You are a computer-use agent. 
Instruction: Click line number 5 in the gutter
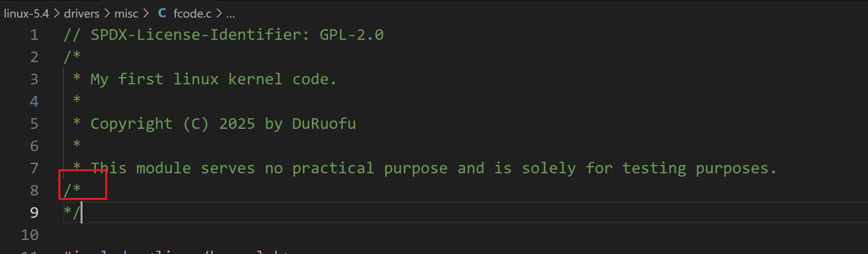click(x=34, y=124)
